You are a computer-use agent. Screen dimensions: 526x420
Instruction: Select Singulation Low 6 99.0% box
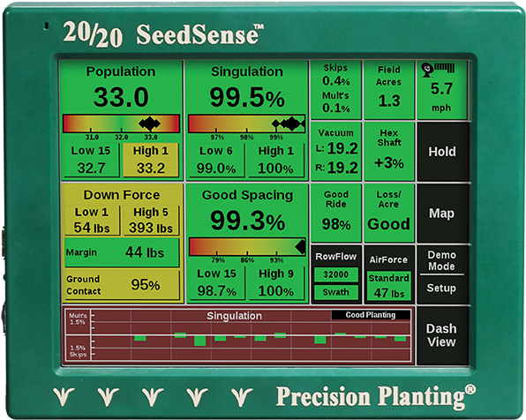click(216, 160)
